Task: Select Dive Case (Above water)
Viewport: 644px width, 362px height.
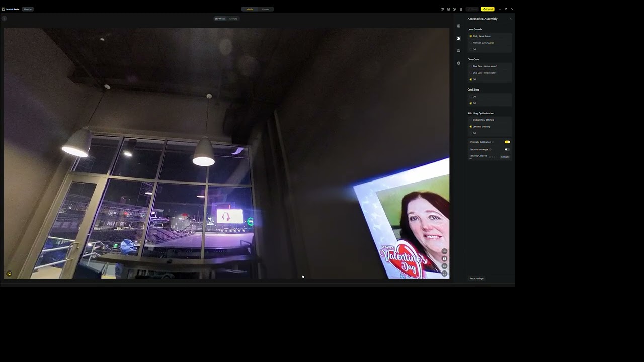Action: (x=484, y=66)
